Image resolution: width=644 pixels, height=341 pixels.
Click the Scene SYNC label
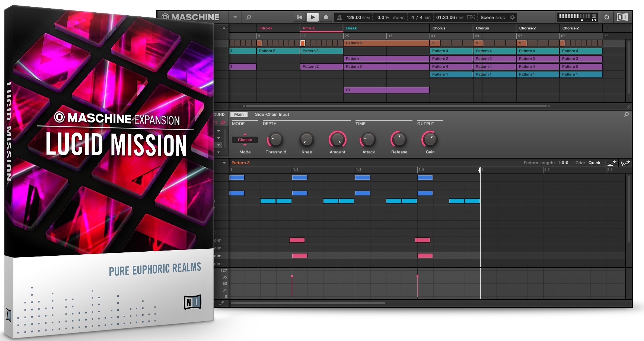coord(492,17)
